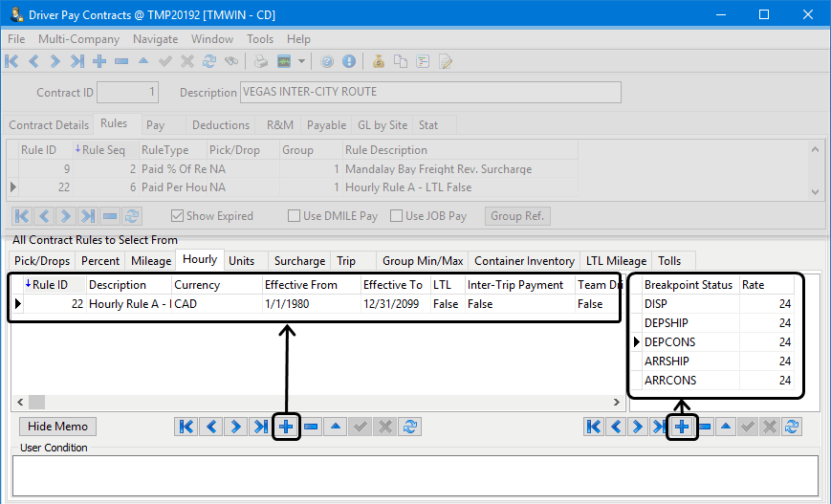Enable the Use DMILE Pay checkbox
831x504 pixels.
click(x=295, y=216)
